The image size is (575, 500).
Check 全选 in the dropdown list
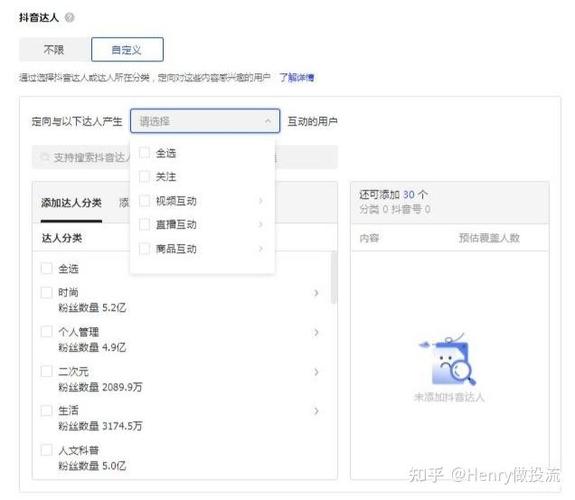point(144,153)
